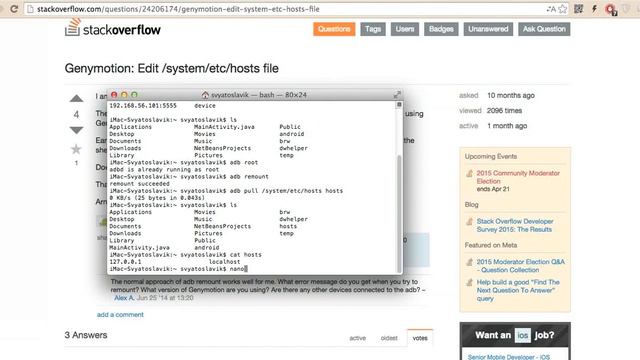Click the question vote count '4'
Image resolution: width=640 pixels, height=360 pixels.
76,115
